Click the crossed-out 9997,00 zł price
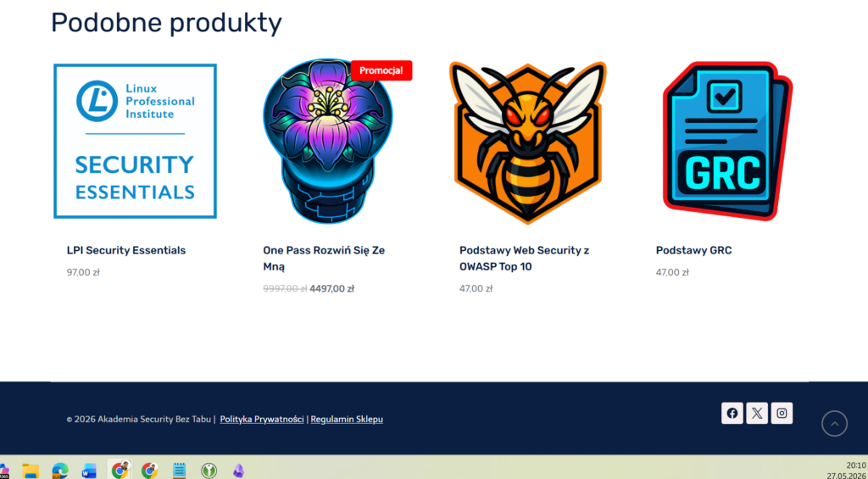868x479 pixels. coord(285,288)
